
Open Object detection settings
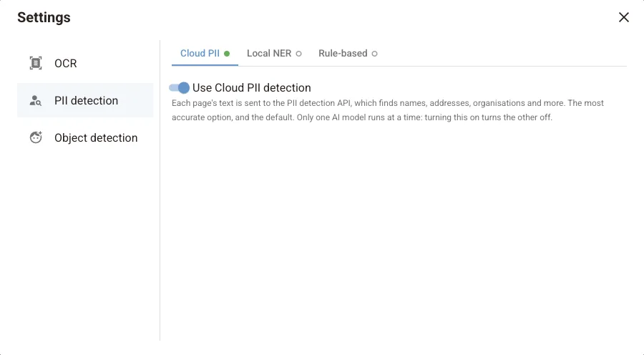[x=85, y=137]
